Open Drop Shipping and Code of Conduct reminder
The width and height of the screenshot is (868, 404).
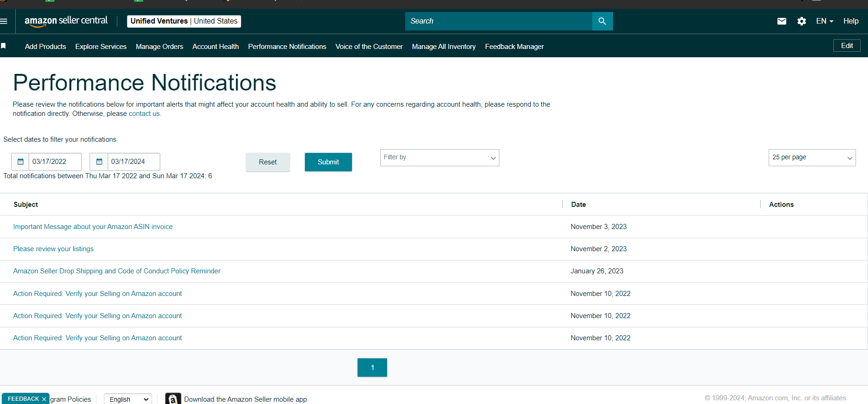point(117,271)
